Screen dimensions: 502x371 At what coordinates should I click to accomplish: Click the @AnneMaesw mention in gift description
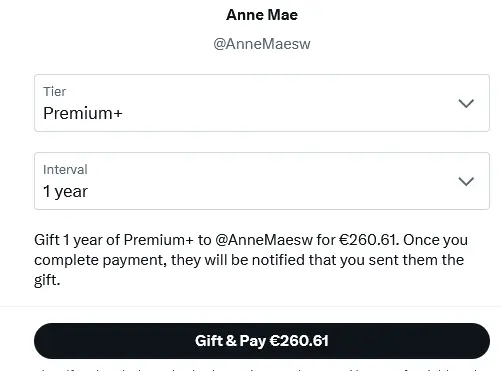point(264,240)
